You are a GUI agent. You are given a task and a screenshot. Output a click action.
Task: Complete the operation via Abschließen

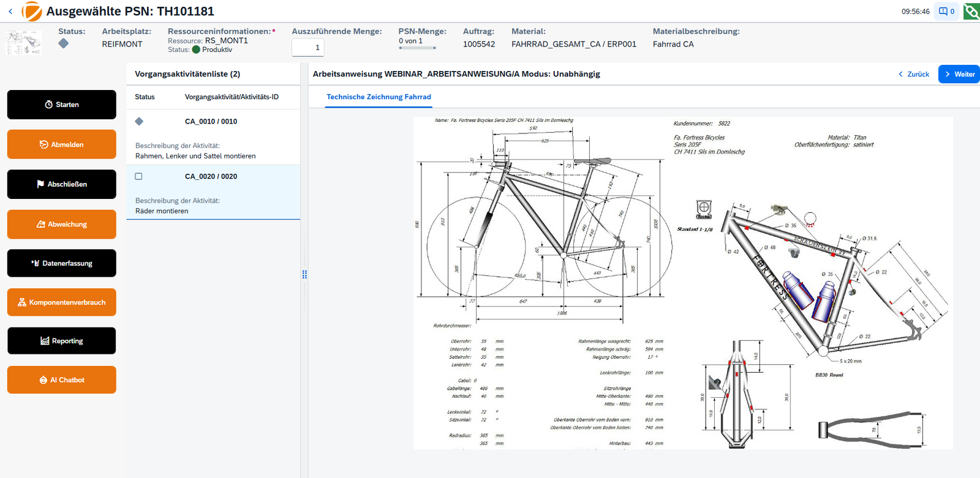(62, 184)
